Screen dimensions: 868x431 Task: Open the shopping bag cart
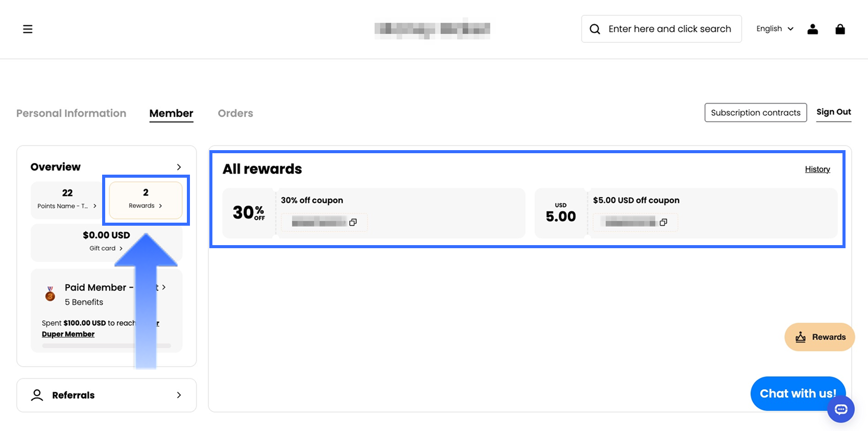840,29
